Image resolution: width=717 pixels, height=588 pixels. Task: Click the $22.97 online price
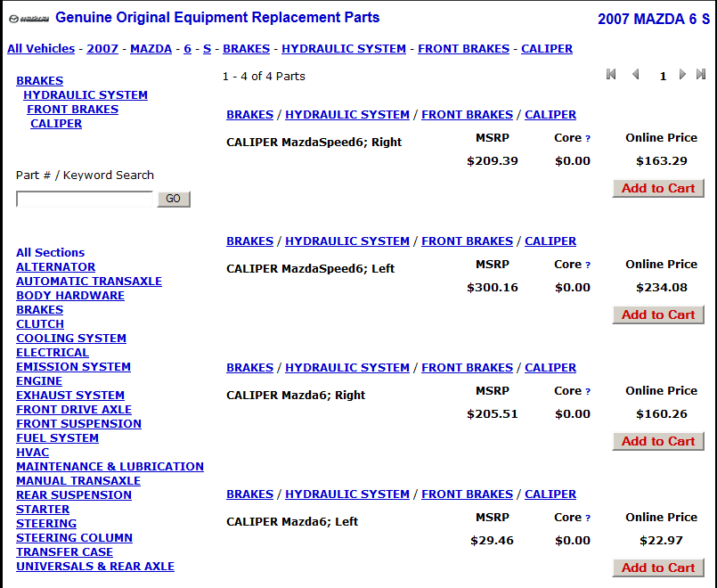(x=661, y=541)
